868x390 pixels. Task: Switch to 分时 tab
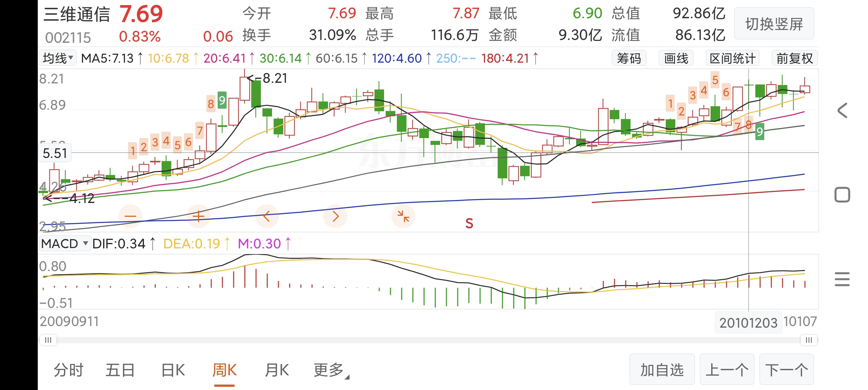pos(68,370)
